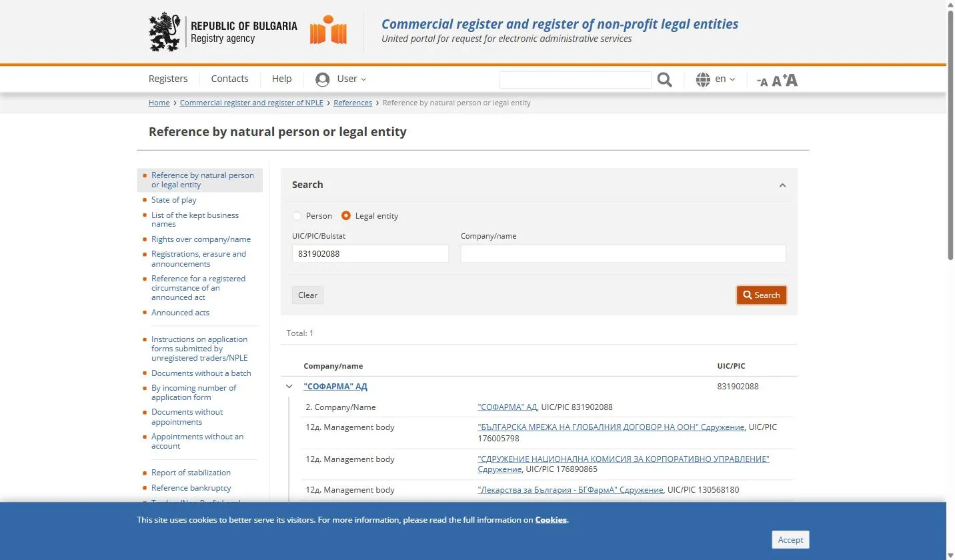
Task: Click the Company/name input field
Action: coord(623,253)
